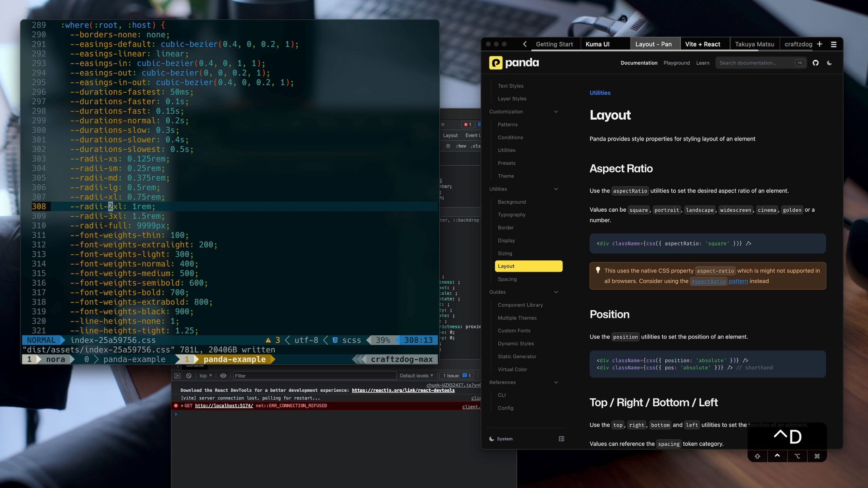Collapse the Guides section
Image resolution: width=868 pixels, height=488 pixels.
(x=556, y=292)
